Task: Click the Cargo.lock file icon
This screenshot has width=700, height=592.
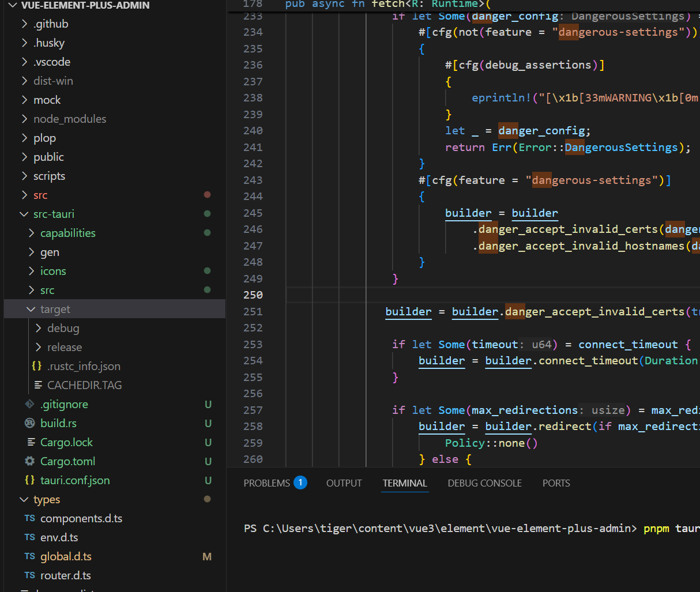Action: pos(31,442)
